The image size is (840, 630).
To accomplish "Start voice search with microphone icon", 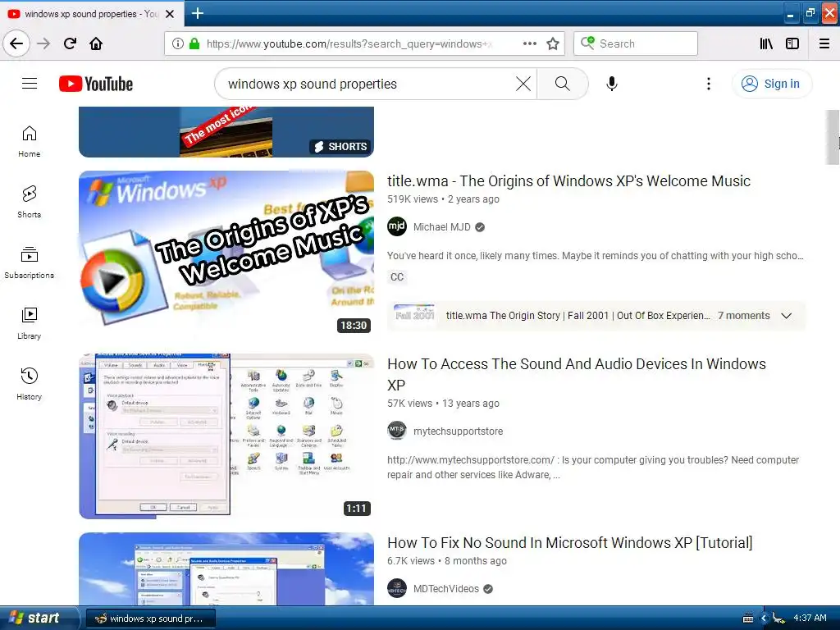I will pyautogui.click(x=612, y=84).
